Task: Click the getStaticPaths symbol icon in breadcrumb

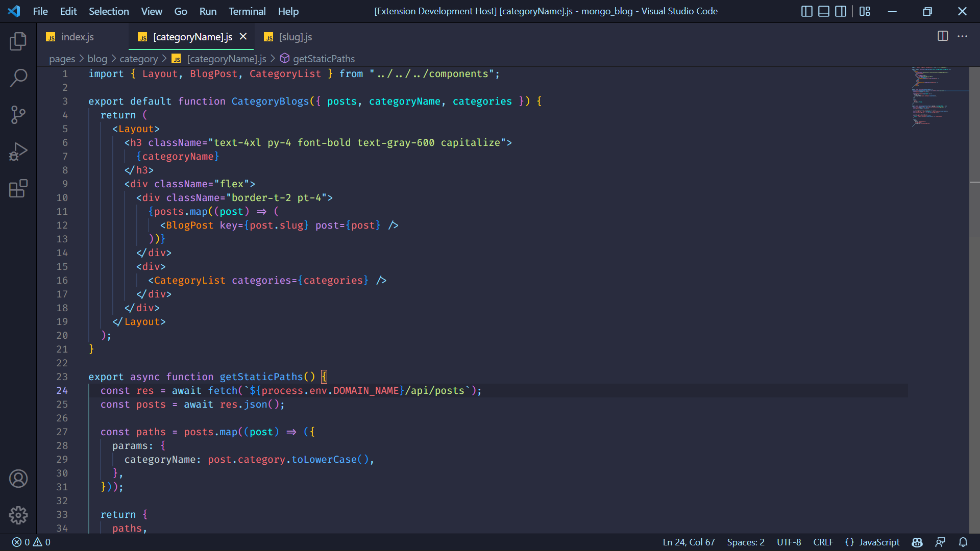Action: pyautogui.click(x=285, y=59)
